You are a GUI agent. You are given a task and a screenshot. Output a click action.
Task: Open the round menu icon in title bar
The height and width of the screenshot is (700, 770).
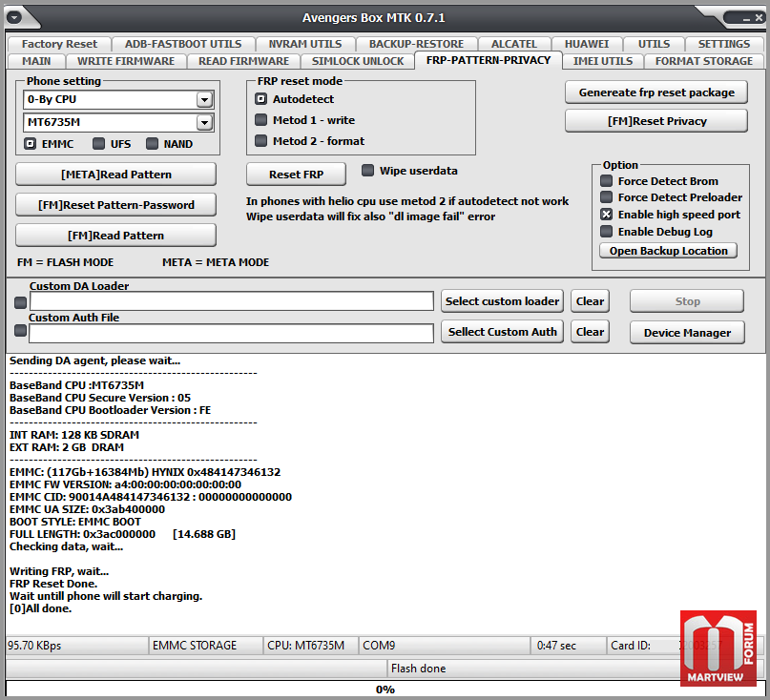pyautogui.click(x=14, y=18)
